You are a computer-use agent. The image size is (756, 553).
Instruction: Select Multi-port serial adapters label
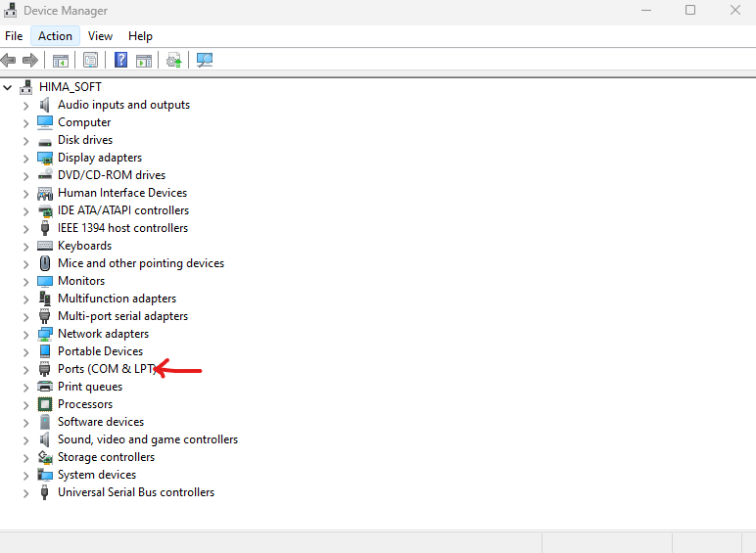(123, 316)
